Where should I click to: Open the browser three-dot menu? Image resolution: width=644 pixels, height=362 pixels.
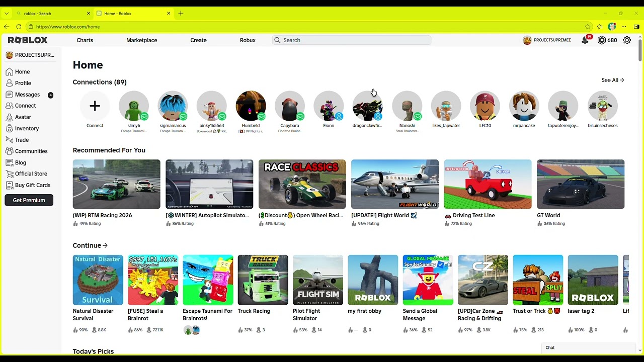pos(624,27)
